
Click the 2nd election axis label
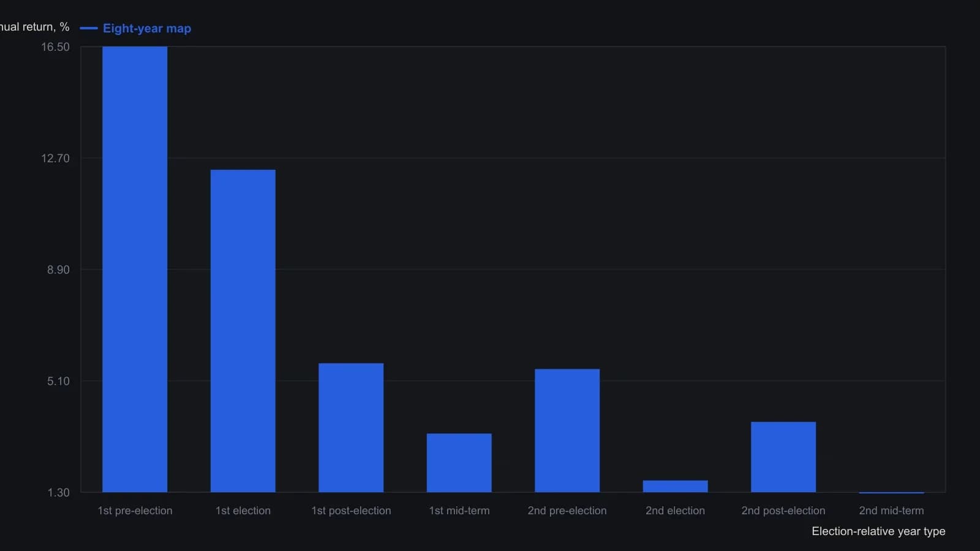[676, 511]
